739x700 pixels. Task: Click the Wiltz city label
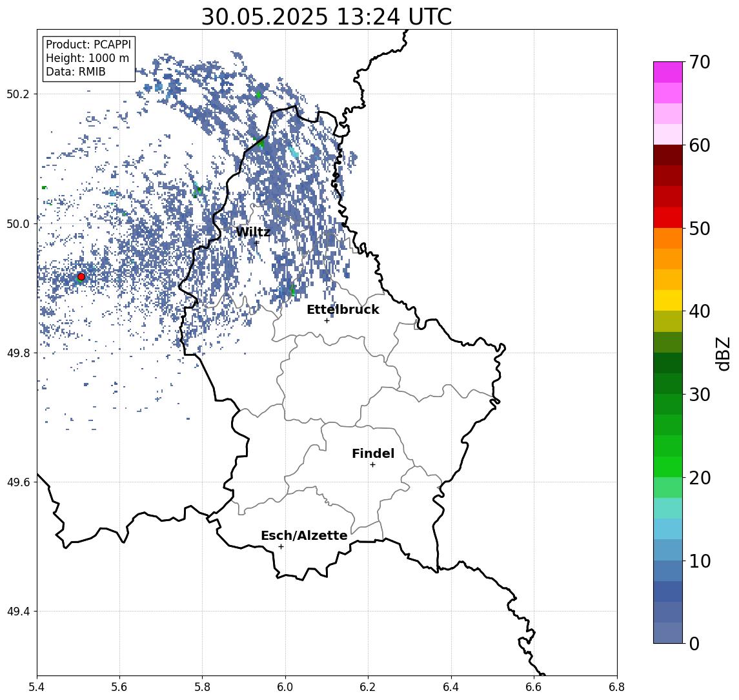point(253,232)
